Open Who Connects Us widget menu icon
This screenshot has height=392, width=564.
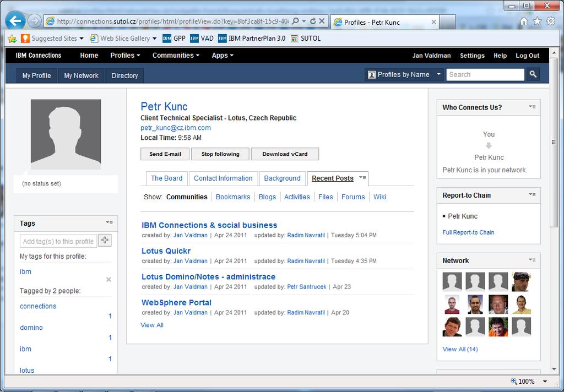tap(532, 107)
